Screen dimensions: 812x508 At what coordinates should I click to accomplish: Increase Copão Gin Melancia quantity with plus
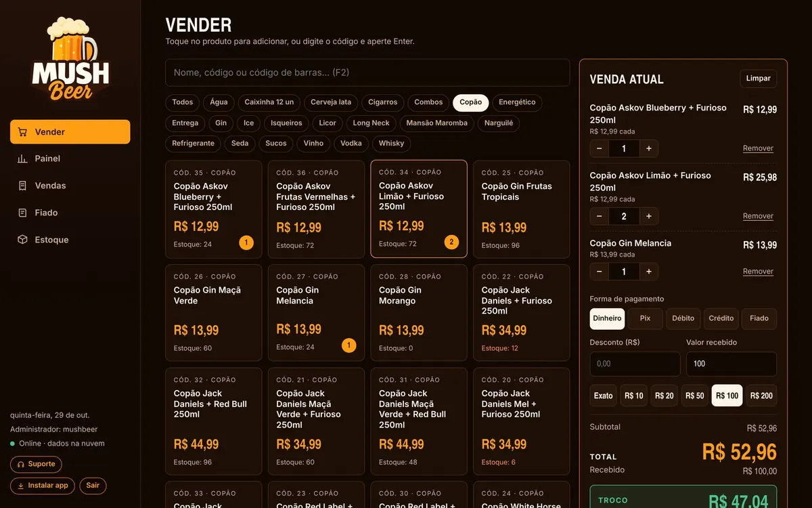tap(649, 272)
